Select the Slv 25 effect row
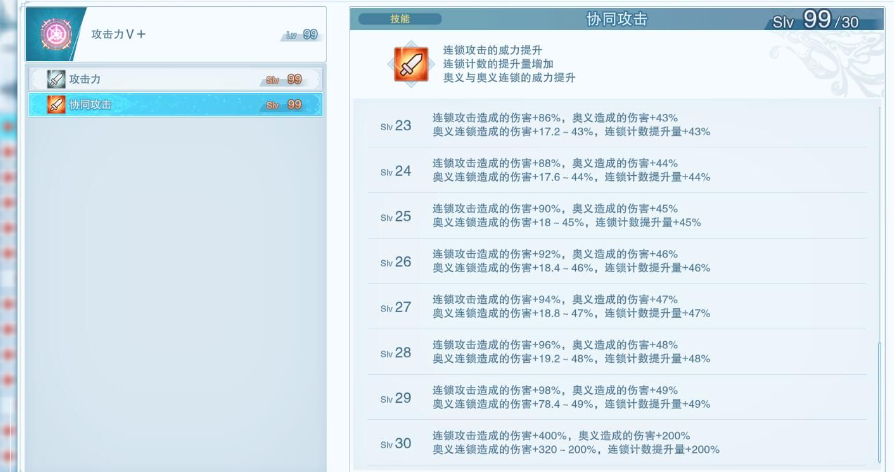 coord(617,216)
